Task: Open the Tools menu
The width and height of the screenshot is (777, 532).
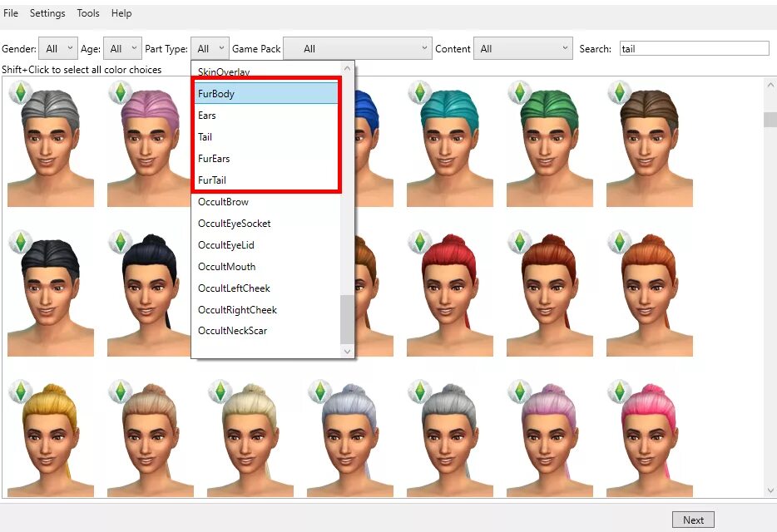Action: pyautogui.click(x=87, y=12)
